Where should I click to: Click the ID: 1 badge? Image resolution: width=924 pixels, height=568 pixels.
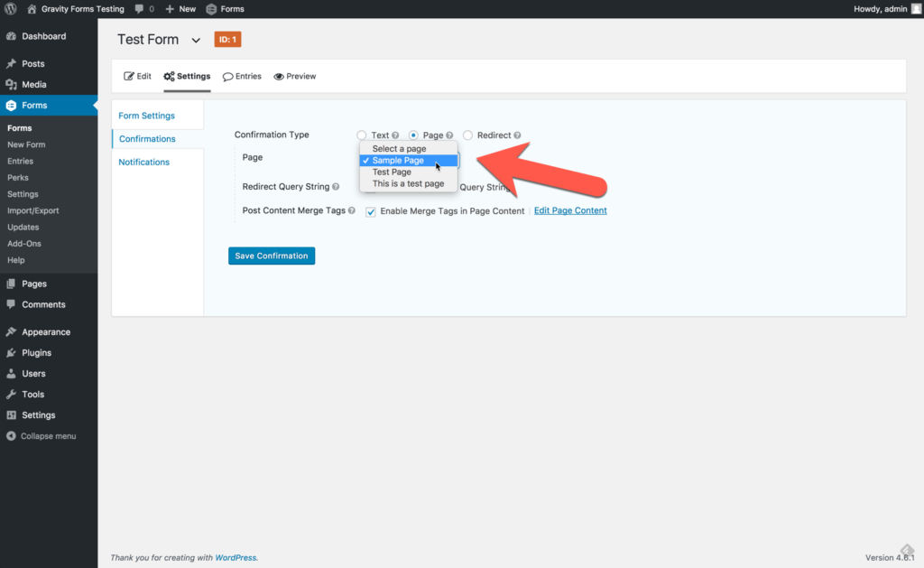tap(226, 40)
